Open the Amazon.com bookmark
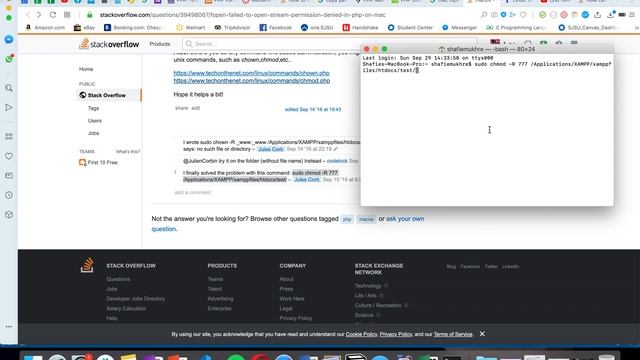The height and width of the screenshot is (360, 640). (45, 27)
